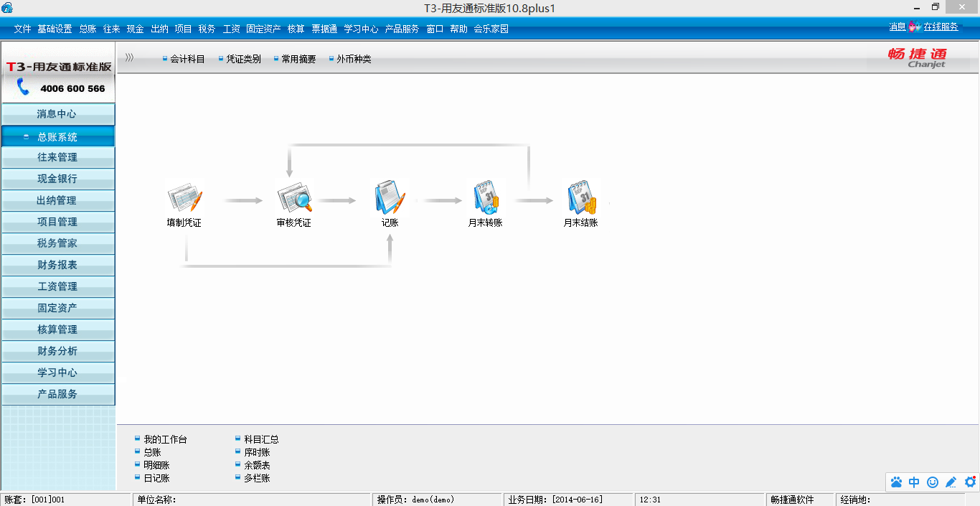Open the 核算 menu
This screenshot has width=980, height=506.
296,29
